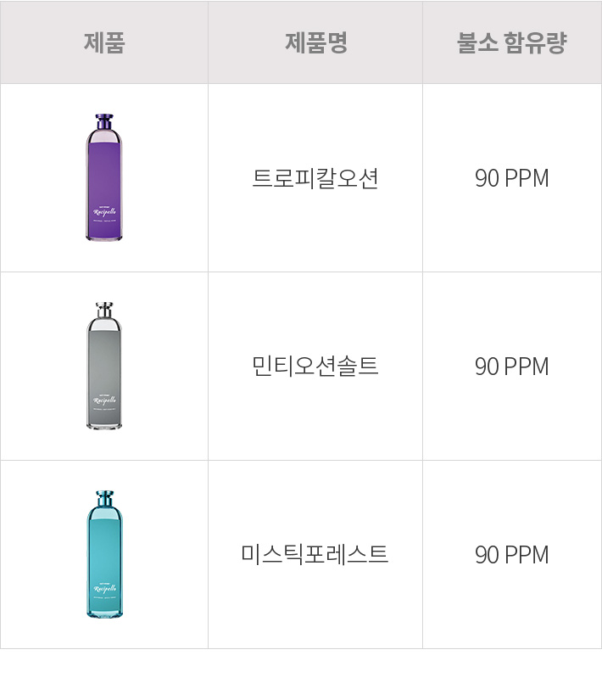The height and width of the screenshot is (700, 602).
Task: Select the 민티오션솔트 product name
Action: [x=315, y=366]
